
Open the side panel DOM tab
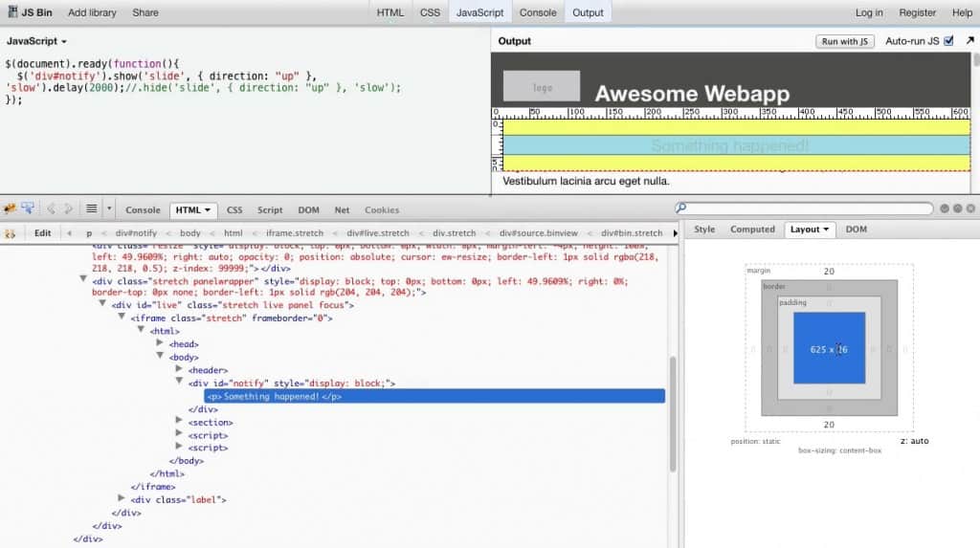[x=857, y=230]
